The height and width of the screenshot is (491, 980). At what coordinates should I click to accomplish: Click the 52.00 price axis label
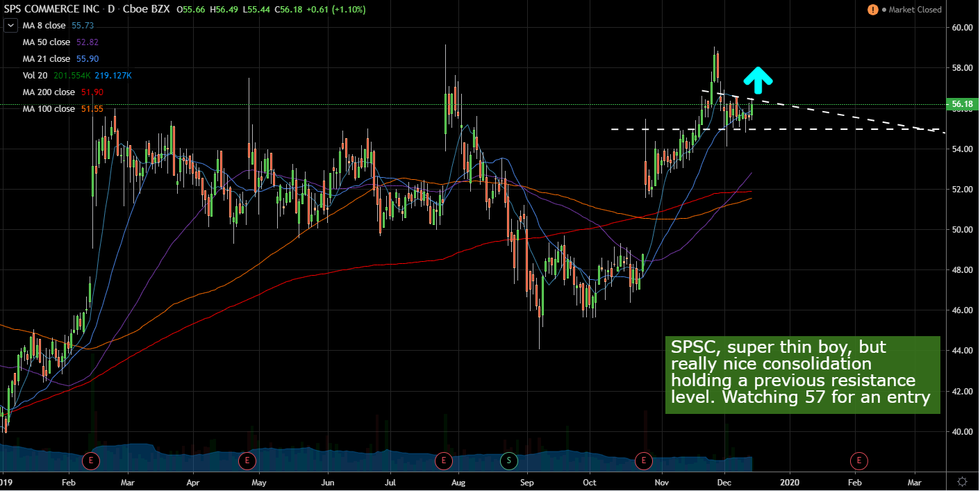tap(962, 190)
